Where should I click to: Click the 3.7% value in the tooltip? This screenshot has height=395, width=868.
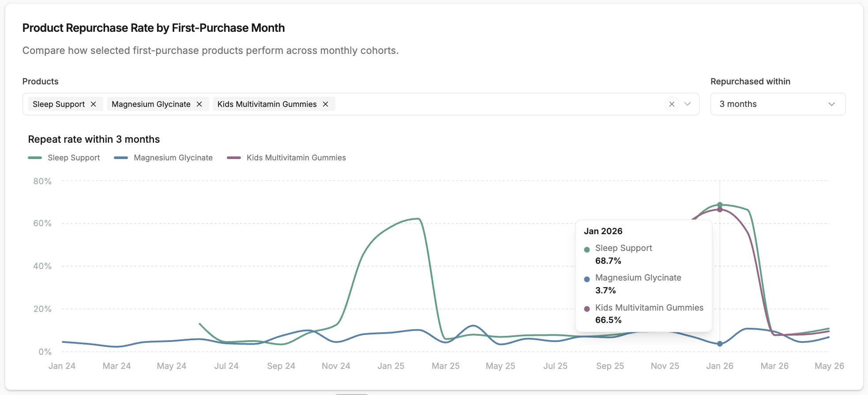tap(605, 290)
